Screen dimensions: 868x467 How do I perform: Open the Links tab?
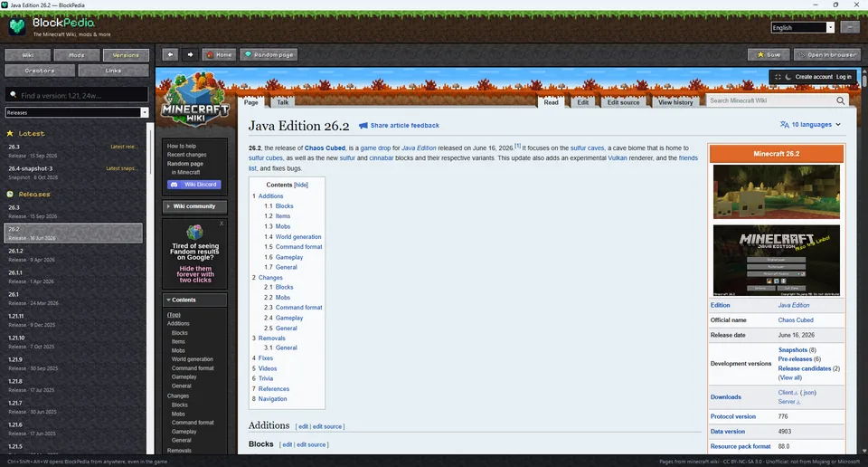click(x=114, y=71)
